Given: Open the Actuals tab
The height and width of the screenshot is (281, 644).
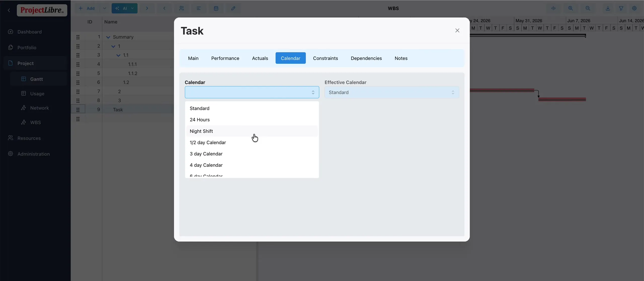Looking at the screenshot, I should 260,58.
